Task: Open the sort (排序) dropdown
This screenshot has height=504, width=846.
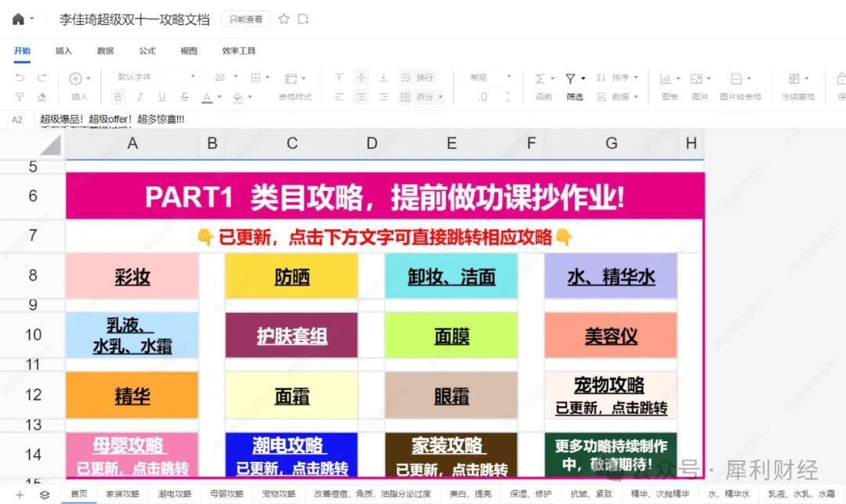Action: [618, 77]
